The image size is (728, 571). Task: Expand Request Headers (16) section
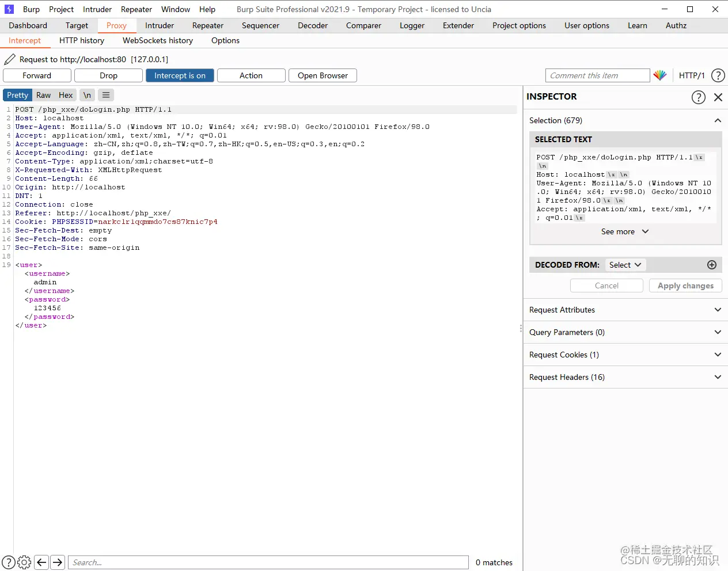(x=625, y=377)
